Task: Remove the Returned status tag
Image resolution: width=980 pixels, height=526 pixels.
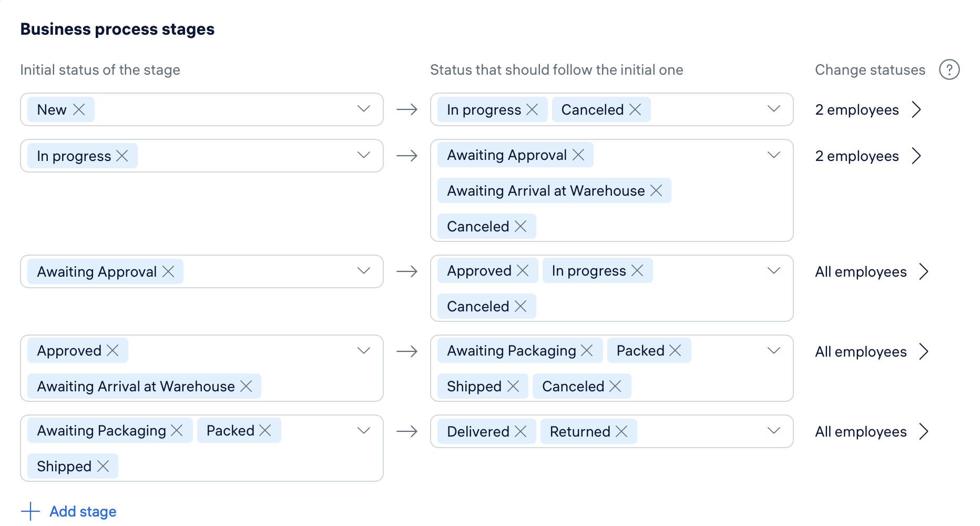Action: (621, 431)
